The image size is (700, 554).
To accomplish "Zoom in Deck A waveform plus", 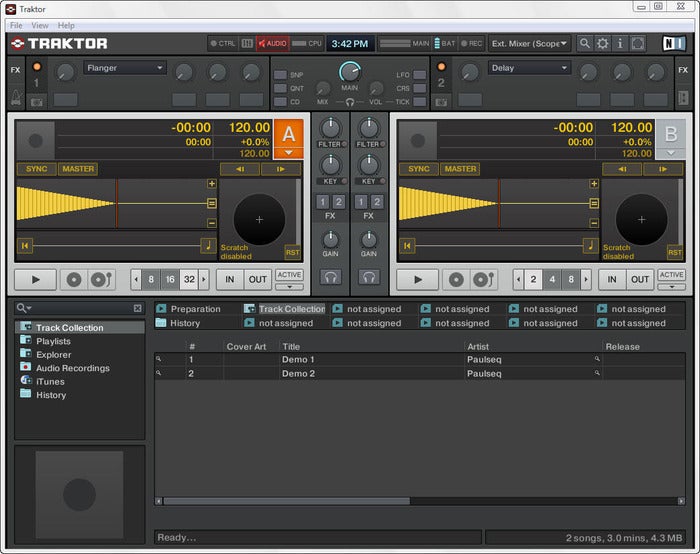I will (x=212, y=184).
